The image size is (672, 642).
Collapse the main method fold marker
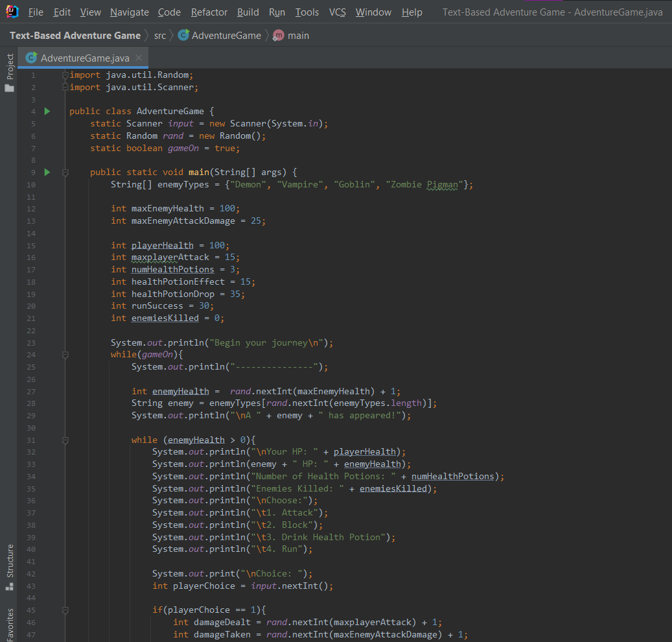[x=65, y=172]
